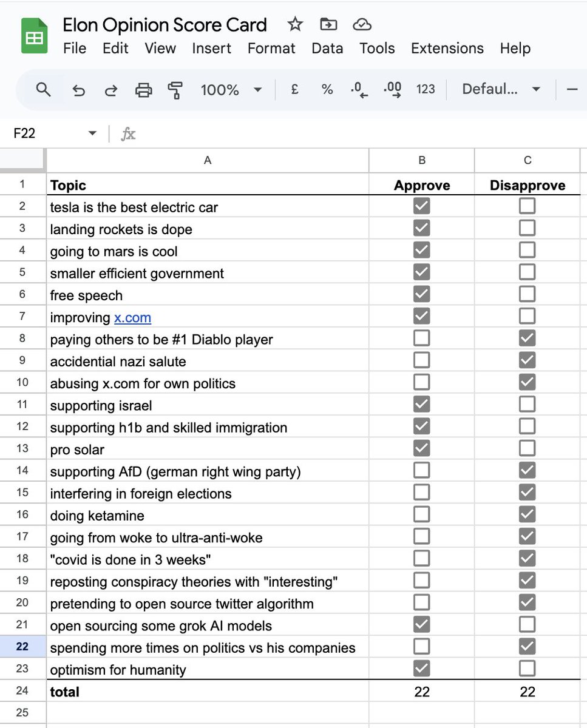
Task: Format as percent icon
Action: tap(327, 90)
